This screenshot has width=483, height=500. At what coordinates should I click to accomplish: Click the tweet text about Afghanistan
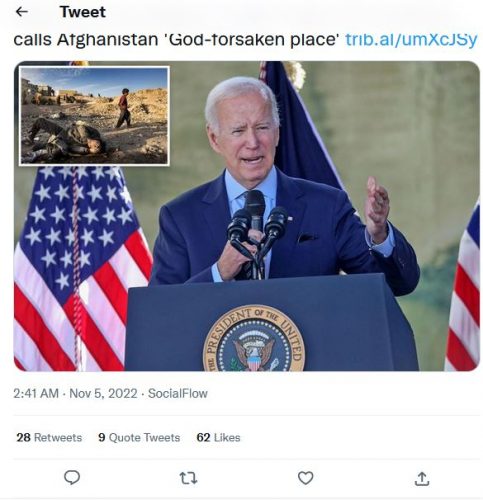click(x=176, y=39)
